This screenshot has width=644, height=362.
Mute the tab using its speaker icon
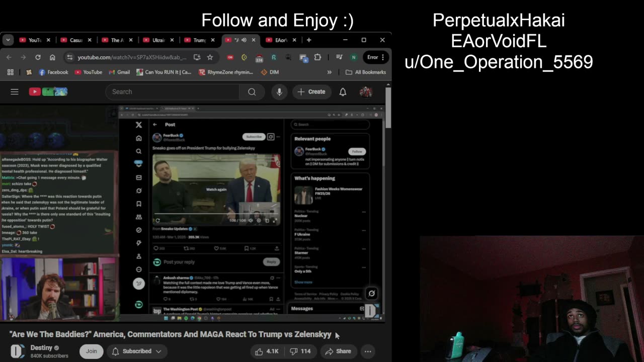click(x=244, y=40)
